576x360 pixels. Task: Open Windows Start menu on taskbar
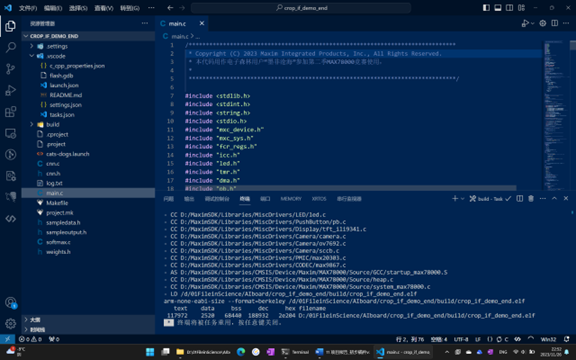tap(150, 352)
